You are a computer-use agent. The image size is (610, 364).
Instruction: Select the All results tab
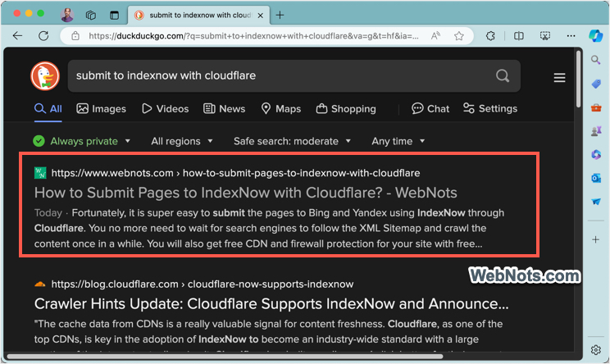48,109
